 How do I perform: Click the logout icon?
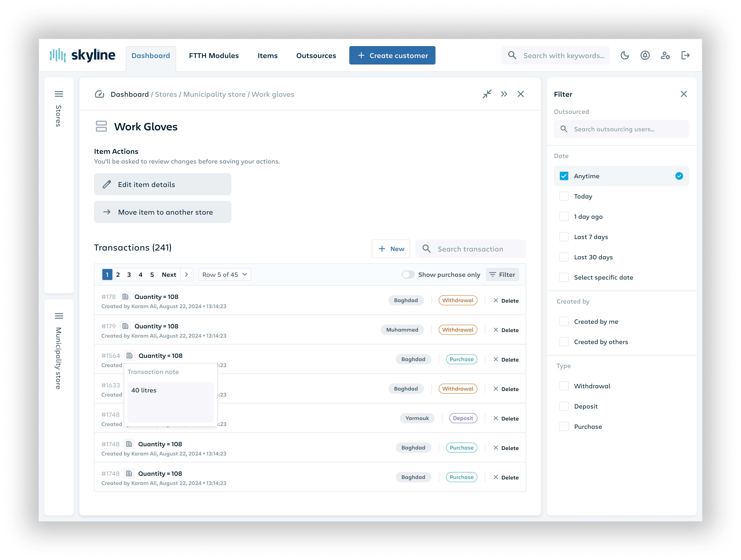[x=685, y=56]
